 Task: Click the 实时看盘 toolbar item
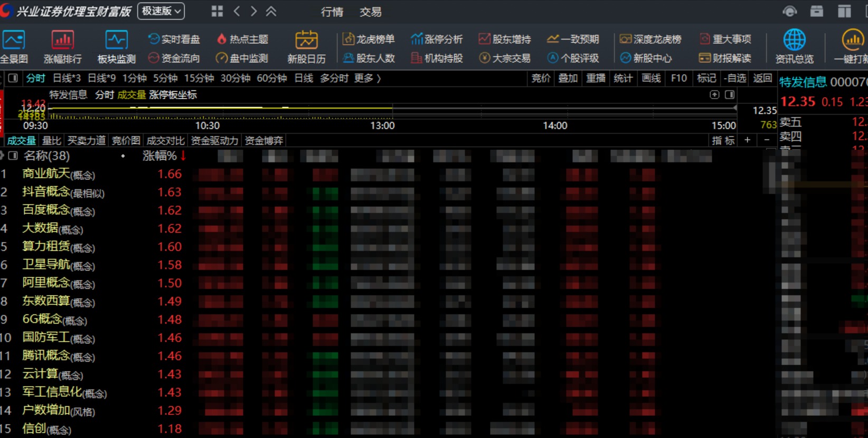pos(174,39)
